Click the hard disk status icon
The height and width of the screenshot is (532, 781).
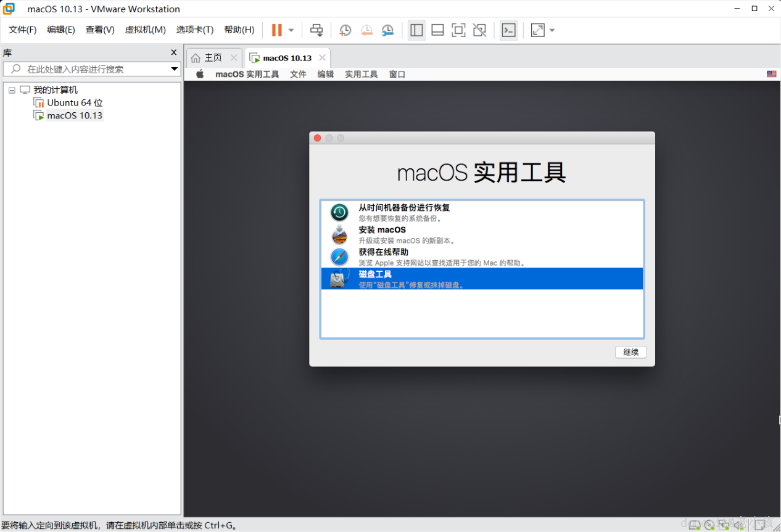pos(695,525)
